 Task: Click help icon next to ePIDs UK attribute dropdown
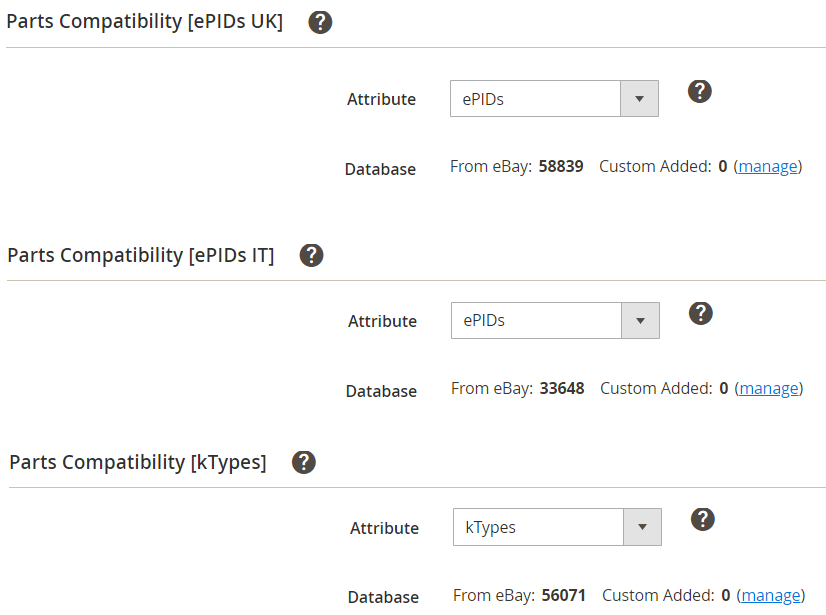pos(700,91)
